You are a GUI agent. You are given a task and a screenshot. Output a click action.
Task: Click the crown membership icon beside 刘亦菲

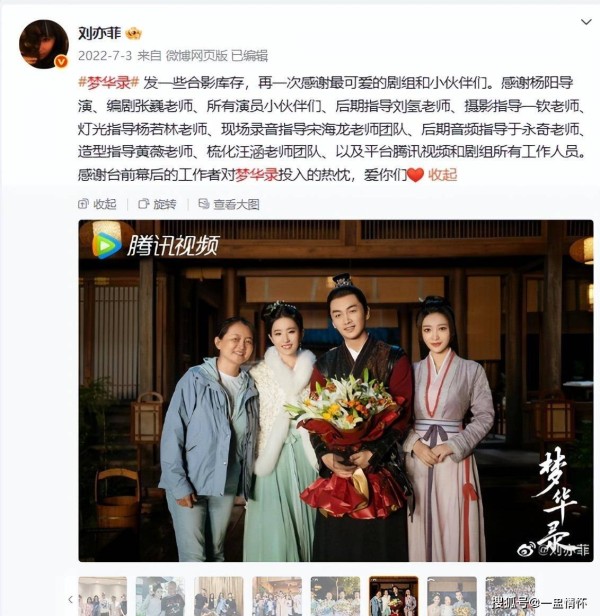[x=134, y=34]
